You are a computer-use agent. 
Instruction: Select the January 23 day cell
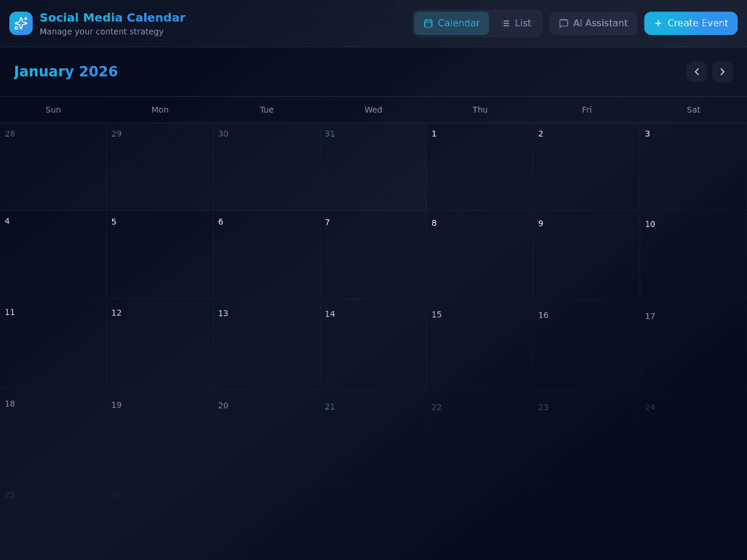[587, 440]
